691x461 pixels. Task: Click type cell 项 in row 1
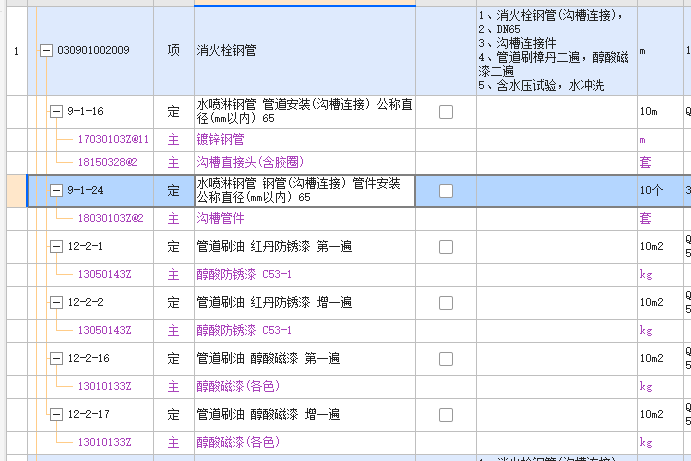(x=174, y=51)
